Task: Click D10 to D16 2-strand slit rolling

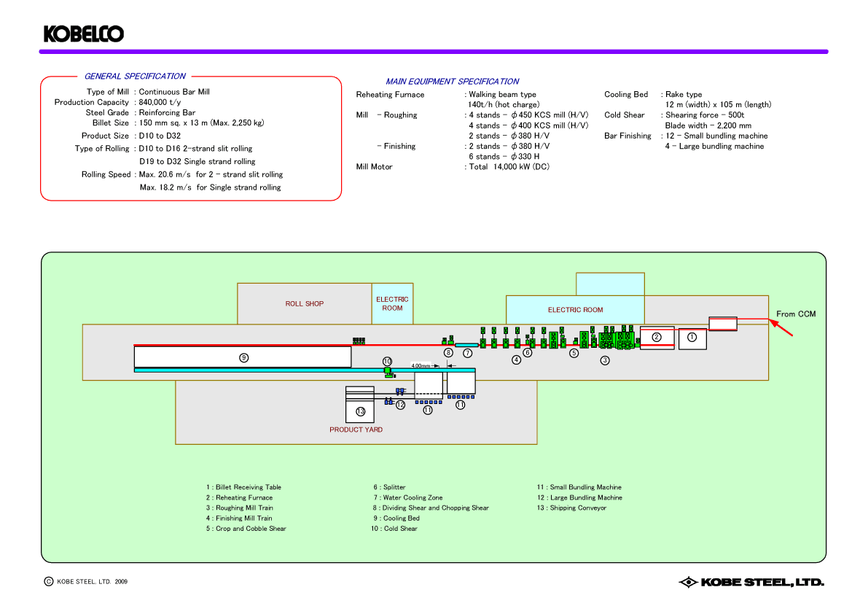Action: pyautogui.click(x=195, y=149)
